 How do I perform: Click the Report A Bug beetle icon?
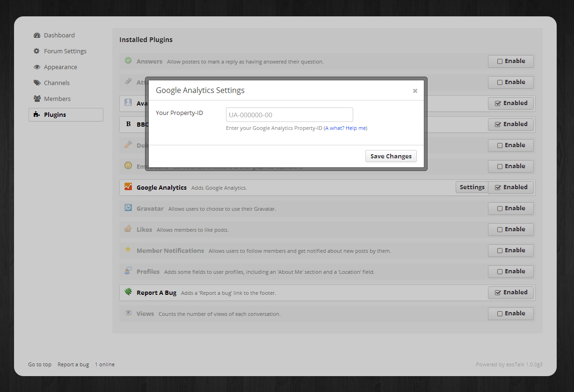pos(128,292)
